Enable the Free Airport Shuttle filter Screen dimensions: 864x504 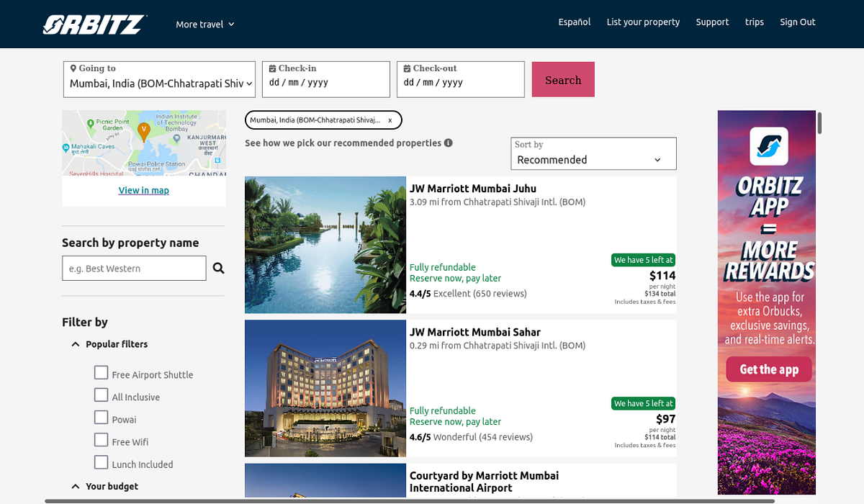click(x=102, y=373)
